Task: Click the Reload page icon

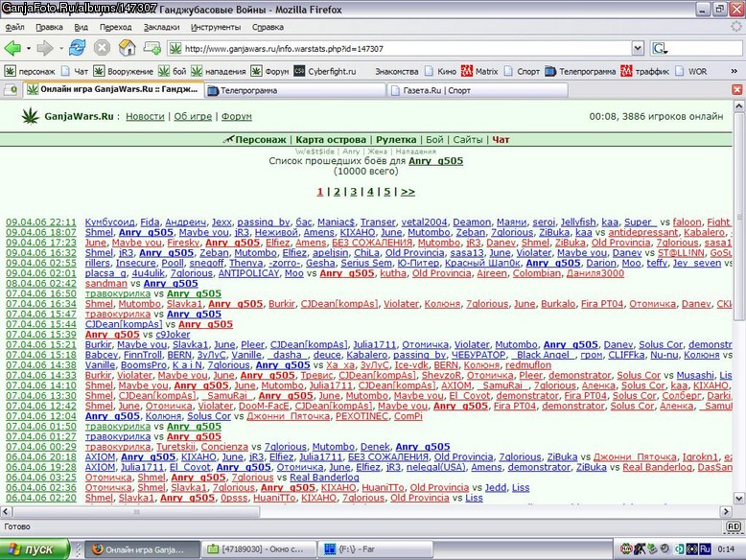Action: click(x=77, y=48)
